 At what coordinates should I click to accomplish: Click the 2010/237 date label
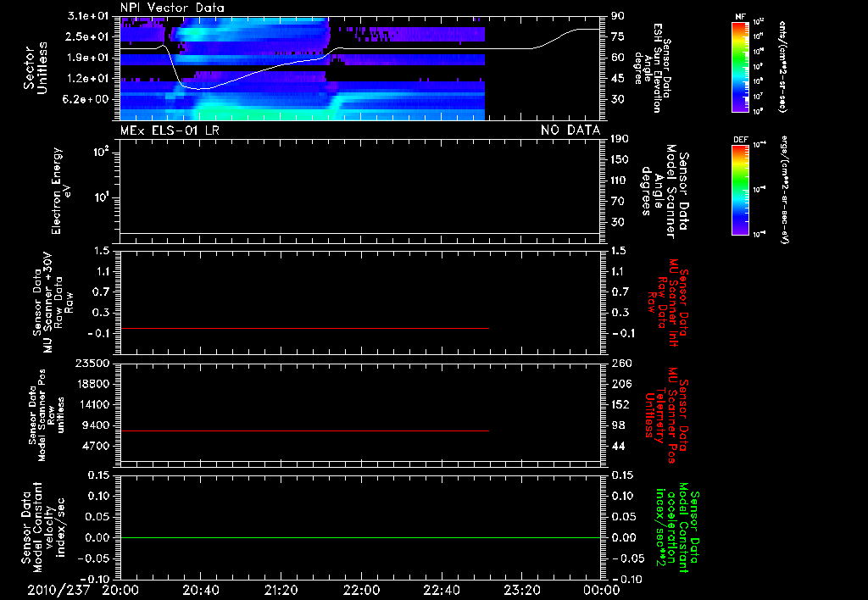click(58, 590)
